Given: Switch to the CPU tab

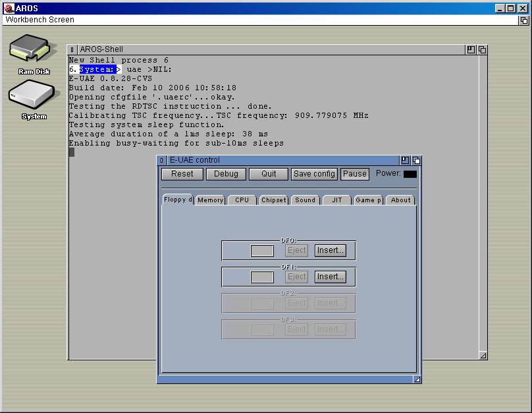Looking at the screenshot, I should pos(242,200).
